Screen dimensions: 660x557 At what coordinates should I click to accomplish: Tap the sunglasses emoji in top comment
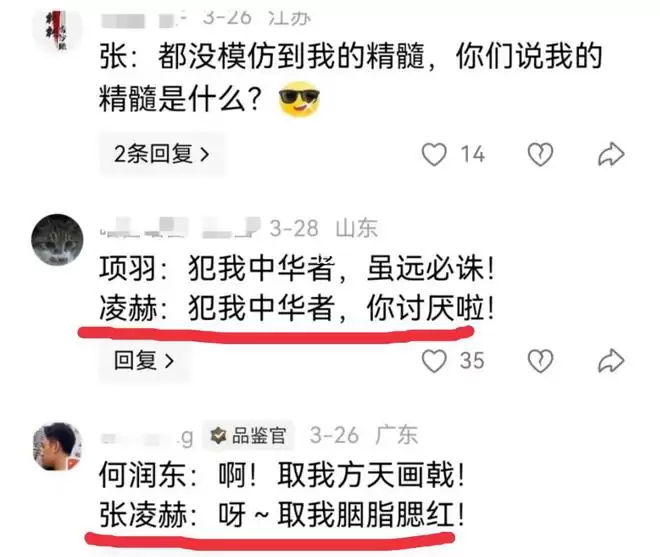[x=299, y=99]
